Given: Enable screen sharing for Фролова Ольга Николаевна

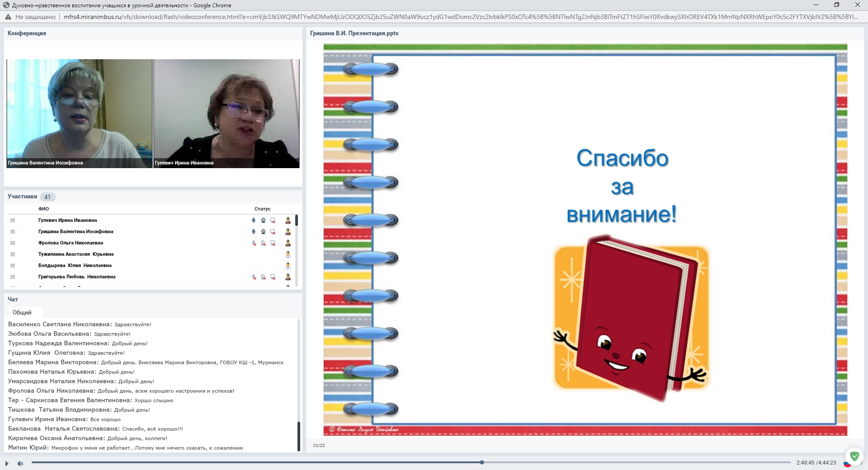Looking at the screenshot, I should coord(273,243).
